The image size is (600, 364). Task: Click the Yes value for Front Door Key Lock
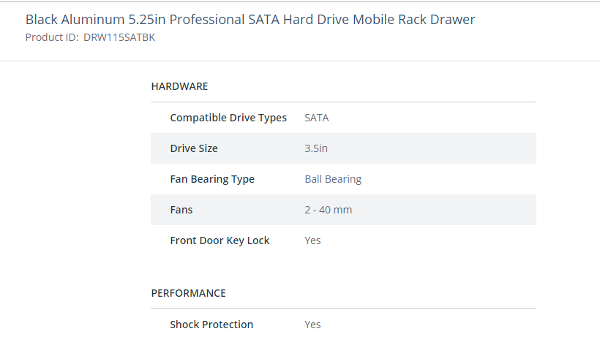[312, 240]
